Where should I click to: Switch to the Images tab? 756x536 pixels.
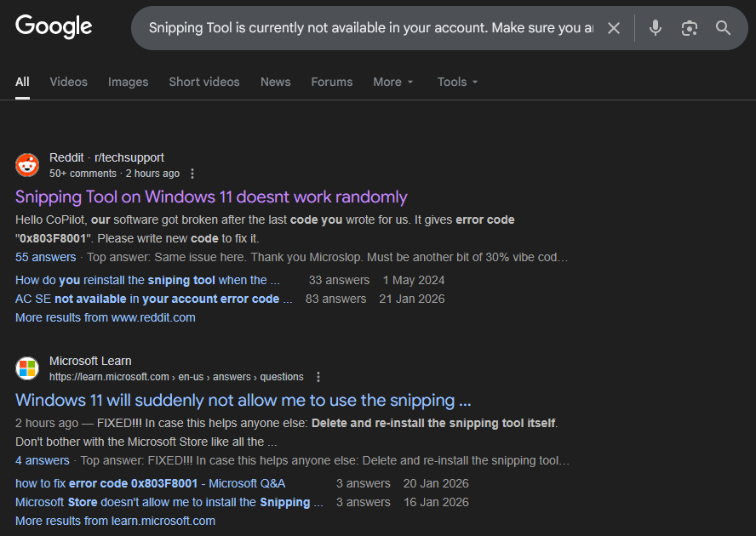tap(129, 82)
